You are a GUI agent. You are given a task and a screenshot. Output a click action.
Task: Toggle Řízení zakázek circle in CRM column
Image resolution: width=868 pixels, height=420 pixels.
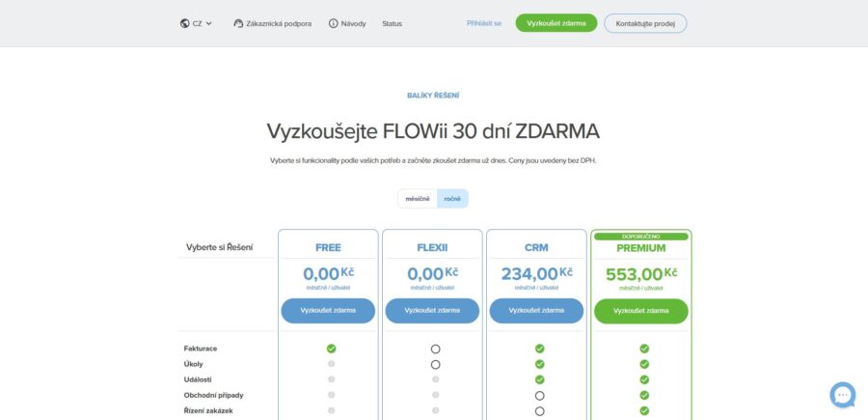point(540,411)
